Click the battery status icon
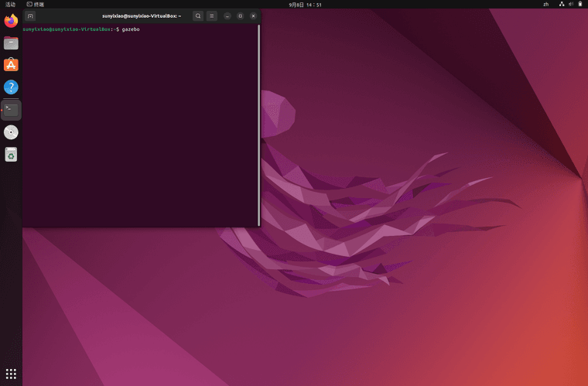The height and width of the screenshot is (386, 588). [580, 4]
